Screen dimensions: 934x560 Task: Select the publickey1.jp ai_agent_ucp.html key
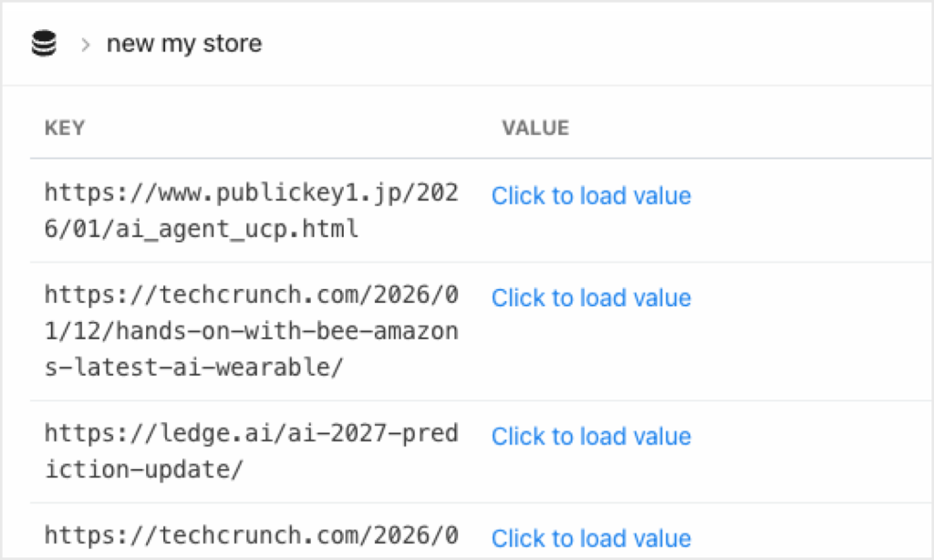tap(251, 211)
